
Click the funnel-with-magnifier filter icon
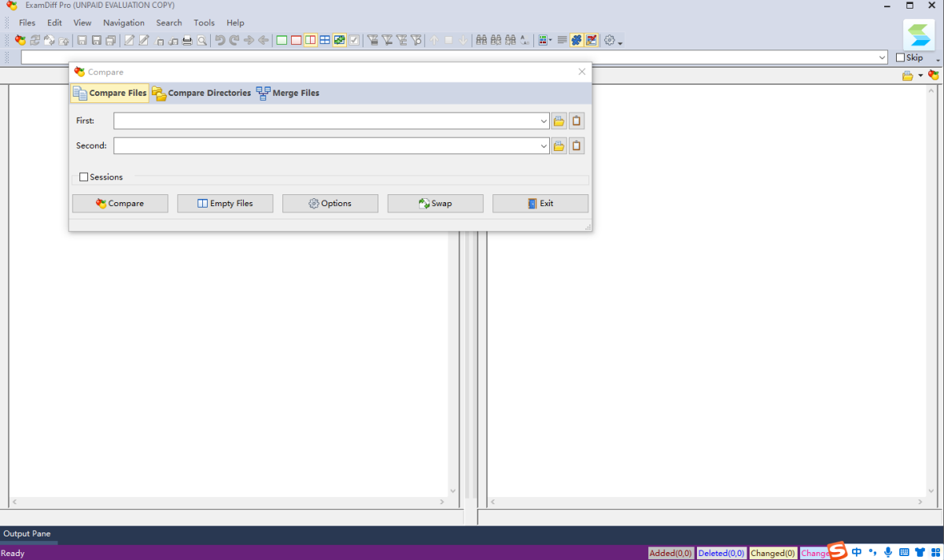(416, 40)
